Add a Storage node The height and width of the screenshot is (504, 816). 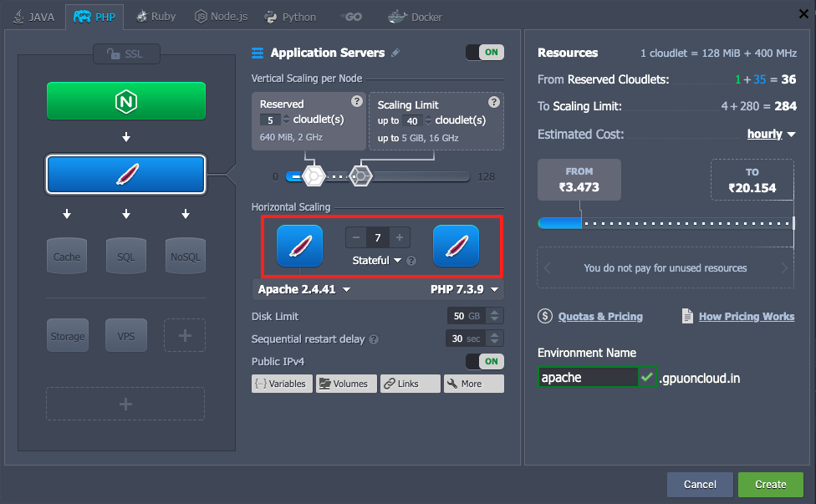67,335
